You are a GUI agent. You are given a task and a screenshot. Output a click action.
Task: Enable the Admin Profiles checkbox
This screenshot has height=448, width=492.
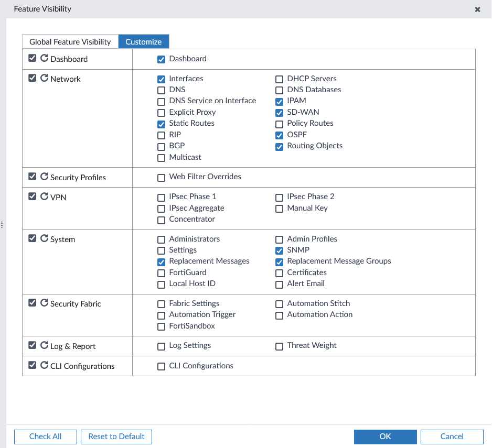(x=279, y=240)
